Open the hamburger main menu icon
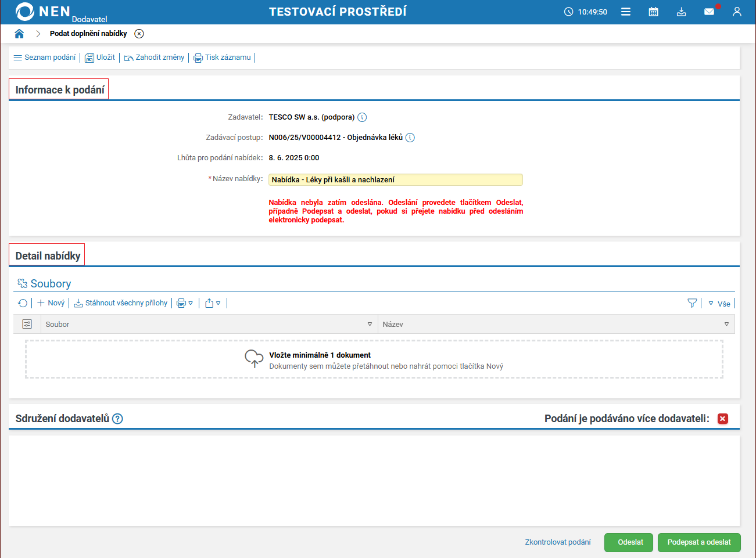 626,12
